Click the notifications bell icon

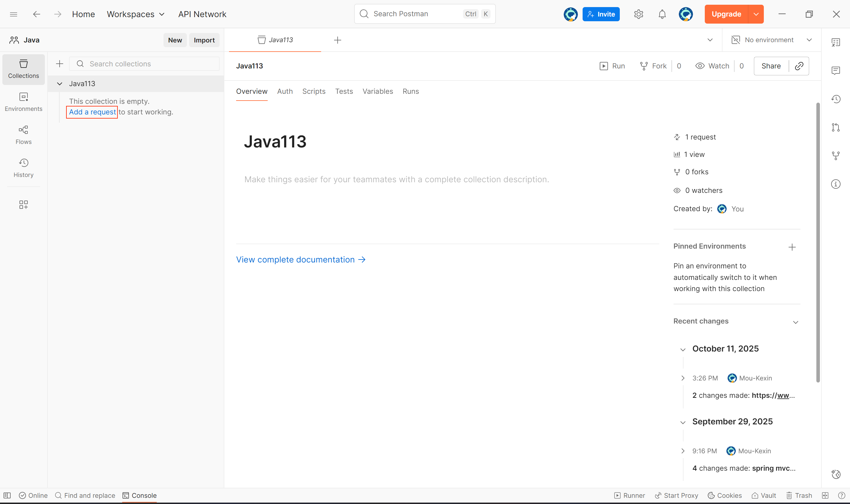point(662,14)
